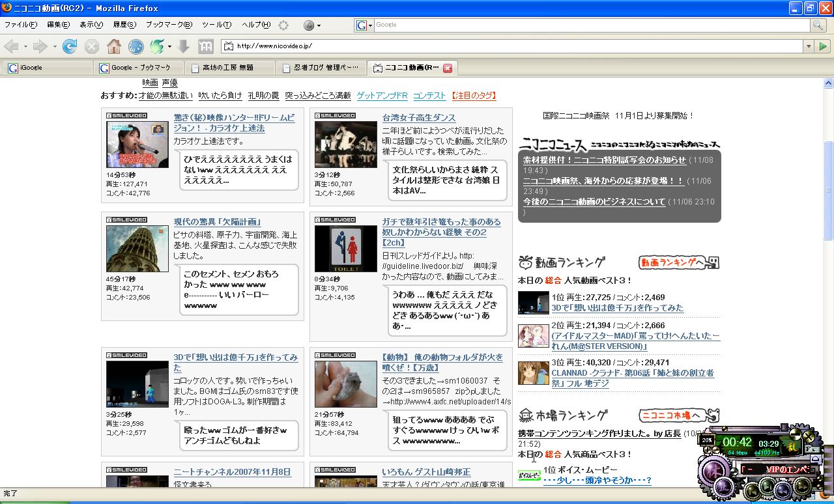Screen dimensions: 834x504
Task: Click the search magnifier button
Action: click(818, 25)
